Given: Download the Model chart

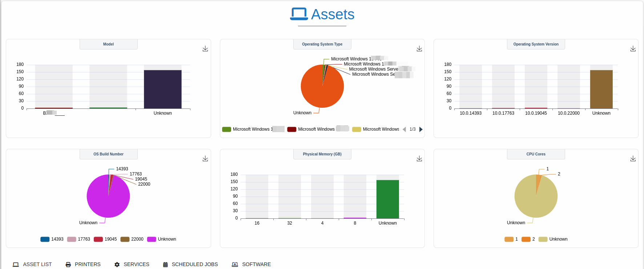Looking at the screenshot, I should (205, 49).
